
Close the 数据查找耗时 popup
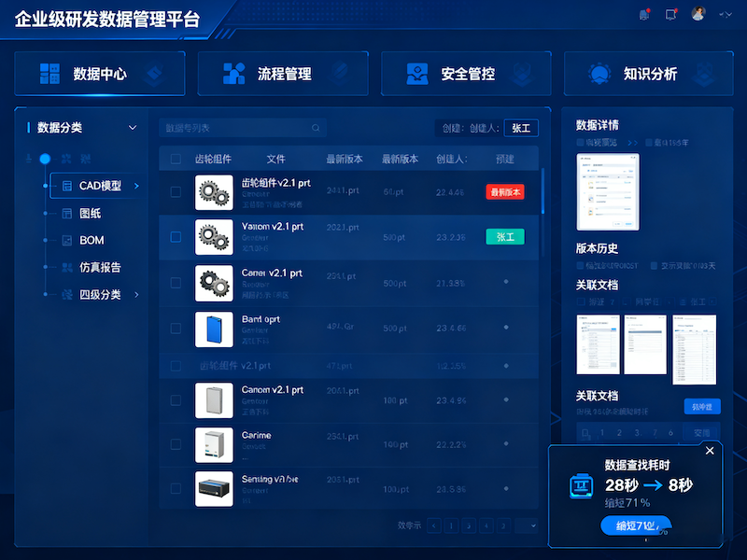710,451
